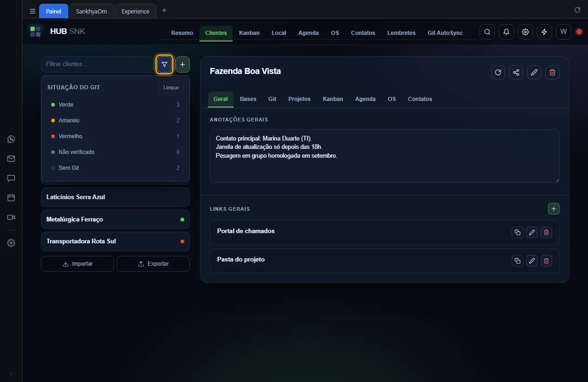588x382 pixels.
Task: Open calendar icon in left sidebar
Action: (x=11, y=198)
